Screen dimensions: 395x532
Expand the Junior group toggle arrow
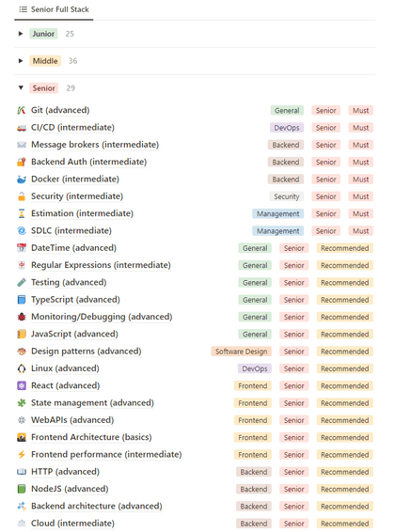pyautogui.click(x=21, y=34)
